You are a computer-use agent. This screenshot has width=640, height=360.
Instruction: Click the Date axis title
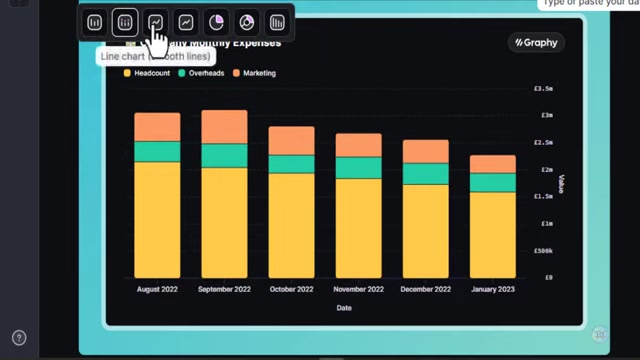[x=344, y=308]
